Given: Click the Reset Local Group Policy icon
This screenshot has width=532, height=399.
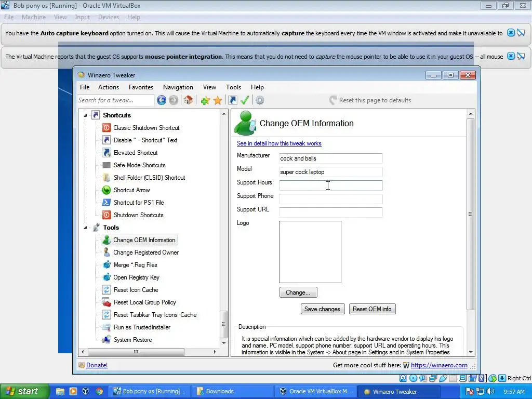Looking at the screenshot, I should 107,302.
